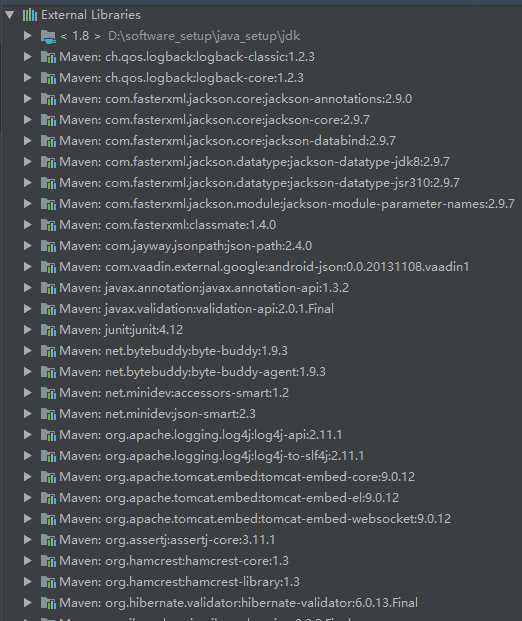Select Maven: log4j-to-slf4j:2.11.1 row

pyautogui.click(x=212, y=456)
